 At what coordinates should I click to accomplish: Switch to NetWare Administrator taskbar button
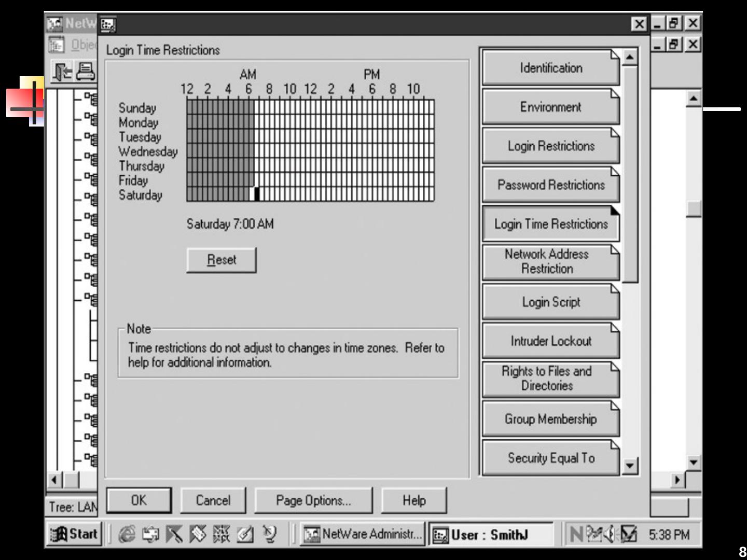click(363, 534)
